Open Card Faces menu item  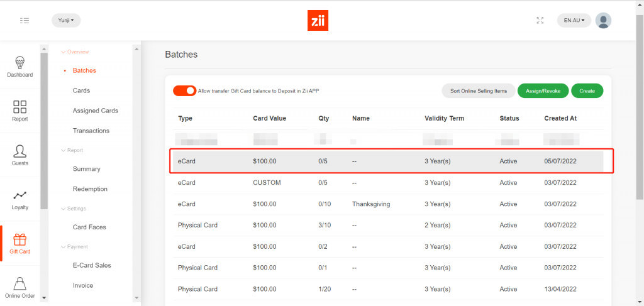point(89,227)
